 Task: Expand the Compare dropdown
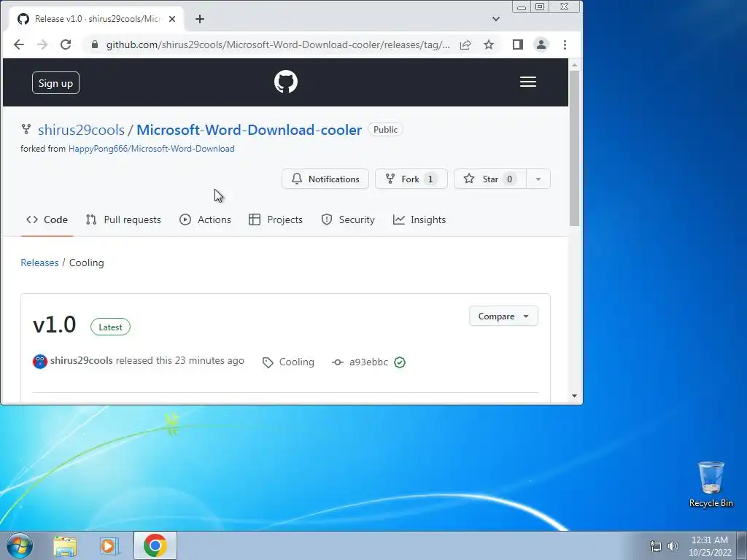pyautogui.click(x=503, y=316)
